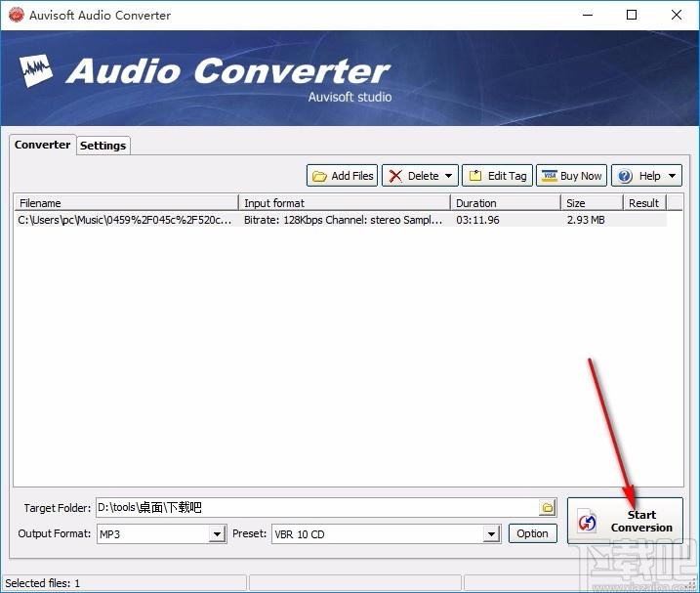Sort by the Result column header
This screenshot has height=593, width=700.
(644, 203)
